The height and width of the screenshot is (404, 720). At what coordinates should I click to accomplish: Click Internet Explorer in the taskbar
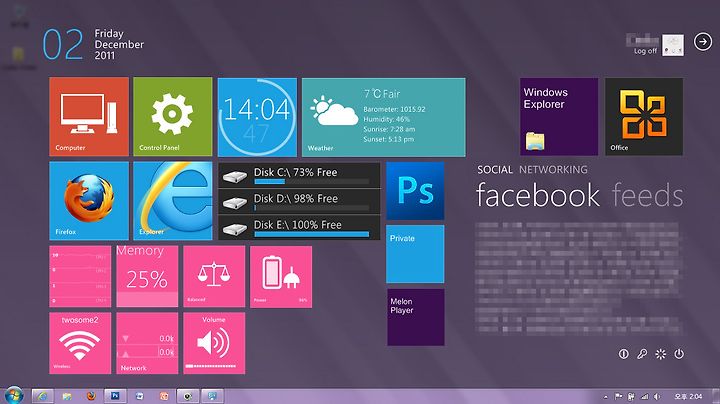click(43, 396)
